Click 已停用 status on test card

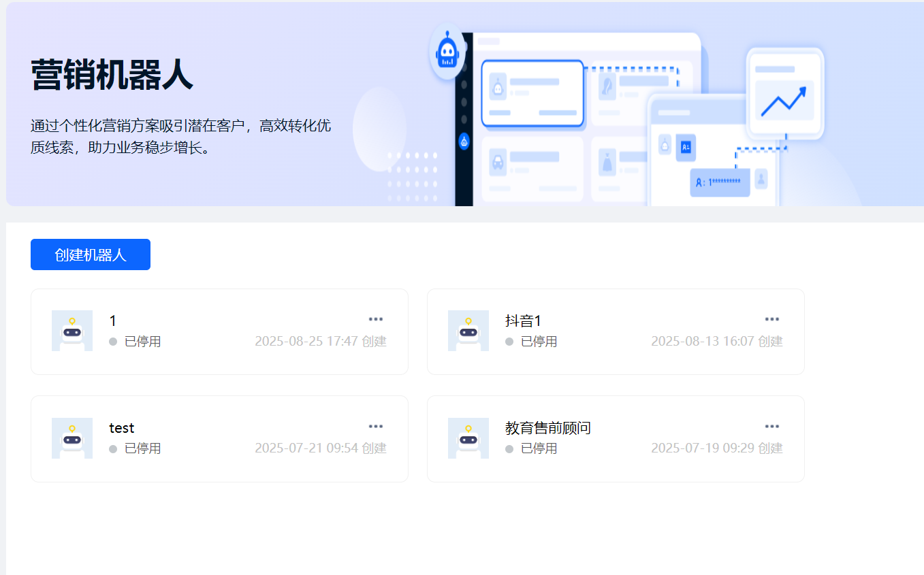point(135,448)
